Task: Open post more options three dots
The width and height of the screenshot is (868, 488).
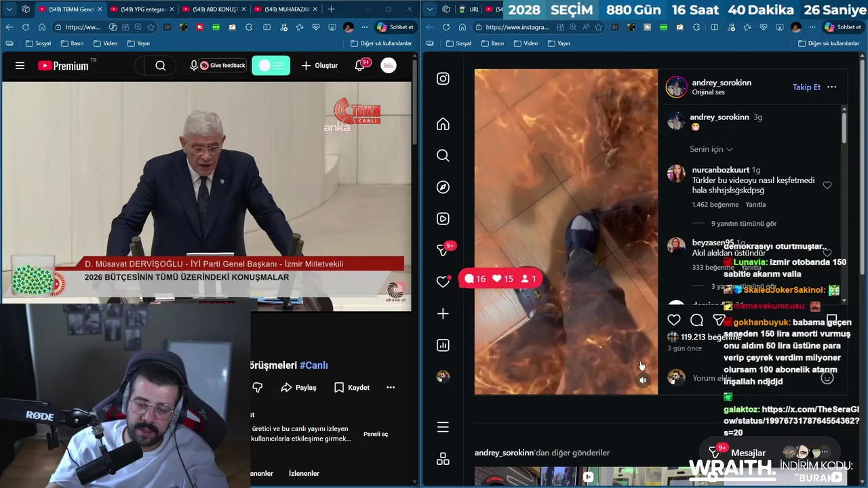Action: coord(832,87)
